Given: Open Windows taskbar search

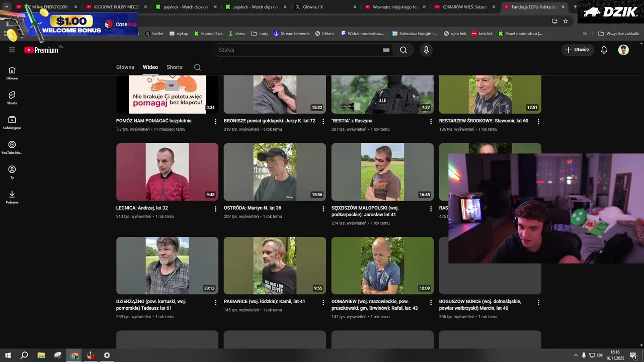Looking at the screenshot, I should 24,355.
